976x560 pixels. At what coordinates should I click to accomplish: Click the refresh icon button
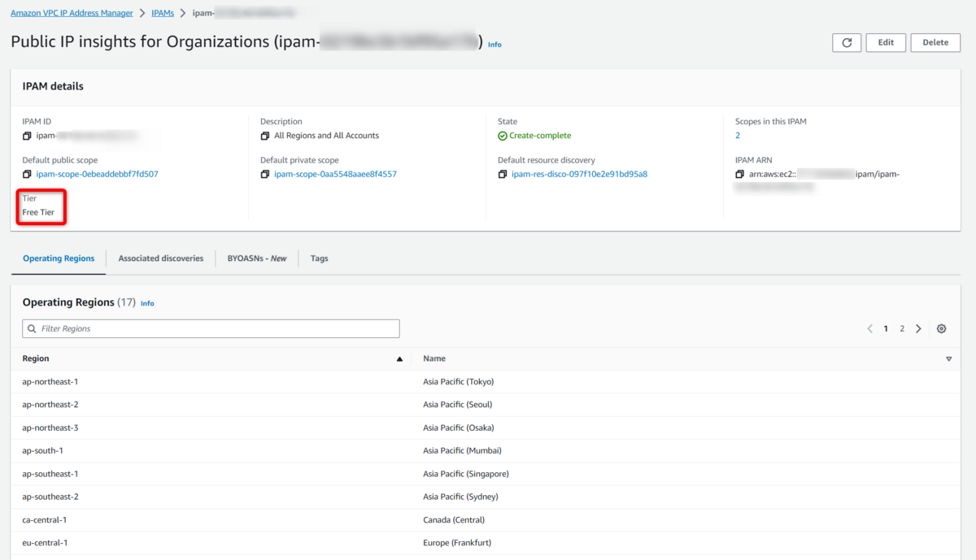pyautogui.click(x=847, y=43)
